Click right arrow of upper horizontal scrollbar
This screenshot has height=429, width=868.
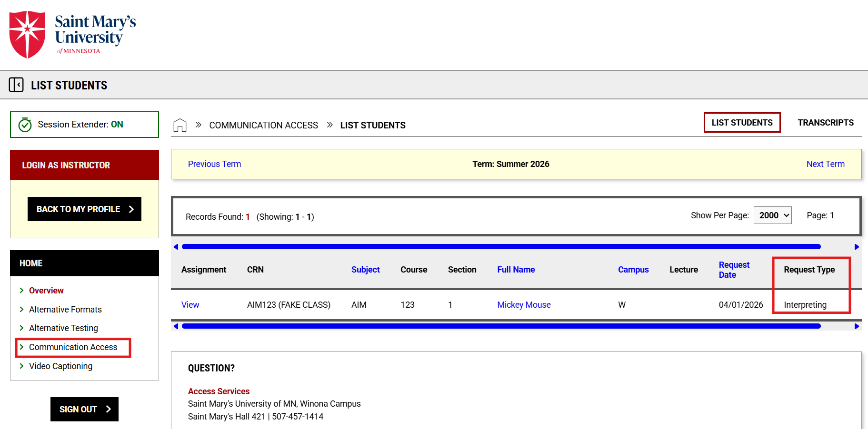coord(857,247)
